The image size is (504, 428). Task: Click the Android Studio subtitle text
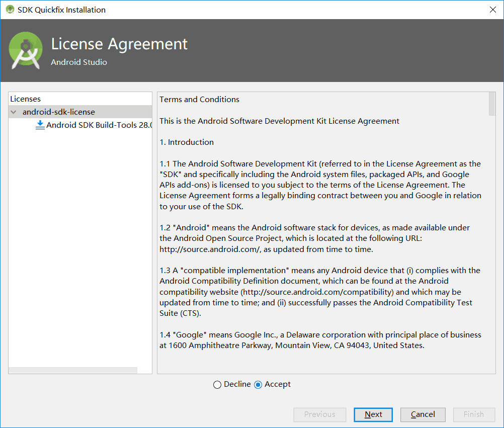79,62
